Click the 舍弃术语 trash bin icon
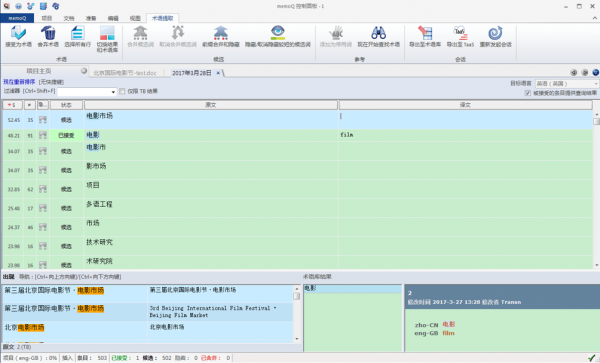This screenshot has width=600, height=363. point(48,33)
